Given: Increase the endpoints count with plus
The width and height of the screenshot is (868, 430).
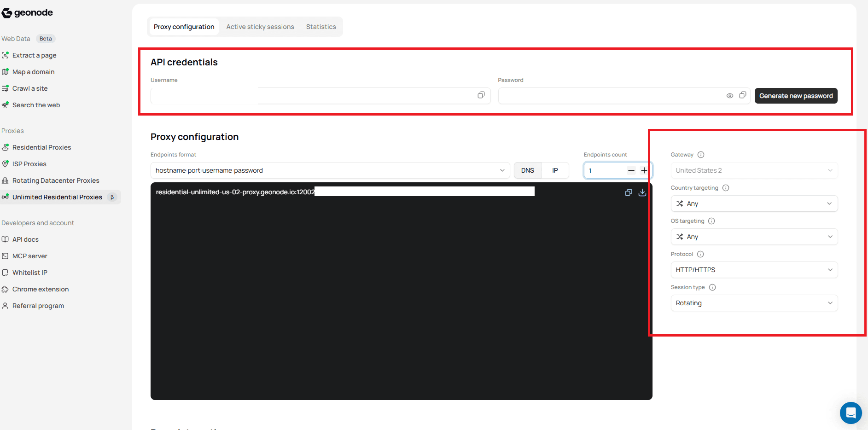Looking at the screenshot, I should tap(644, 170).
